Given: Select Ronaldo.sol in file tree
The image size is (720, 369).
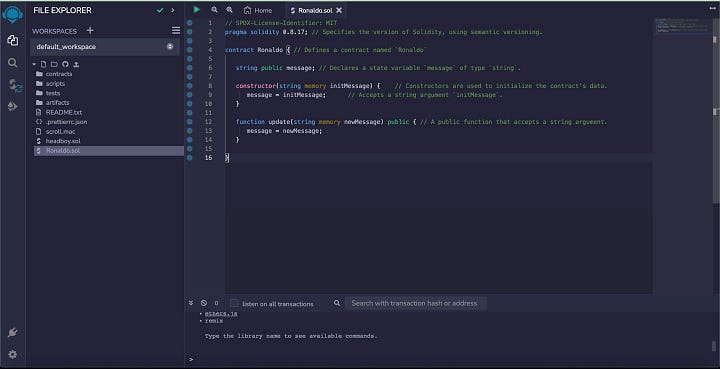Looking at the screenshot, I should [x=109, y=151].
